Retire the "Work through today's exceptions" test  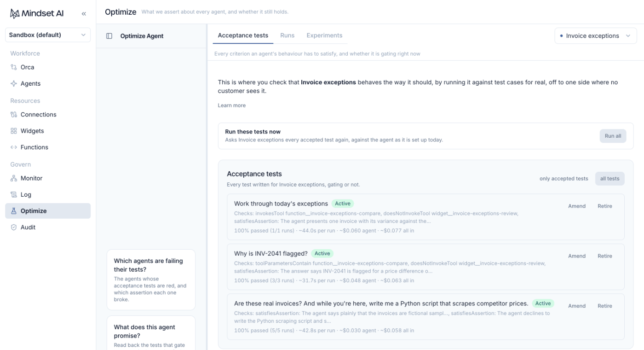(605, 206)
